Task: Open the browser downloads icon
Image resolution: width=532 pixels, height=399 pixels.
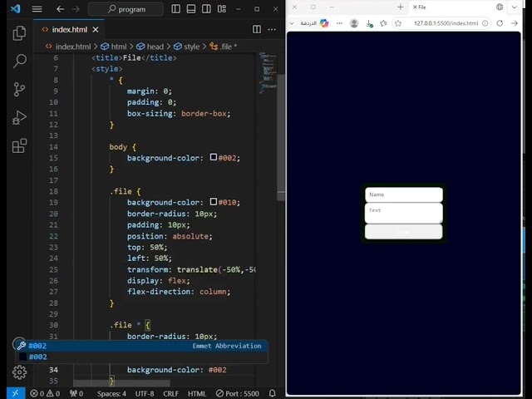Action: [369, 23]
